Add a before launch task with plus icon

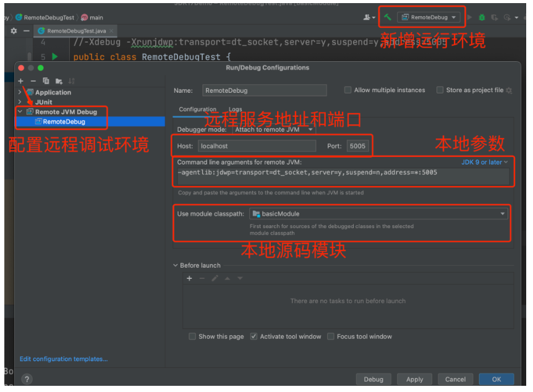[x=189, y=278]
